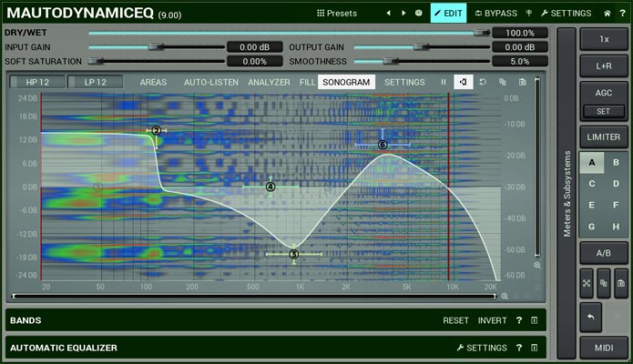This screenshot has height=364, width=633.
Task: Enable the LIMITER in the sidebar
Action: [603, 137]
